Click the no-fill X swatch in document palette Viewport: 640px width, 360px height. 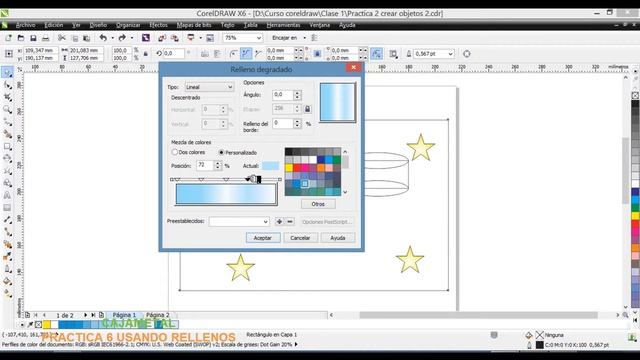point(38,324)
